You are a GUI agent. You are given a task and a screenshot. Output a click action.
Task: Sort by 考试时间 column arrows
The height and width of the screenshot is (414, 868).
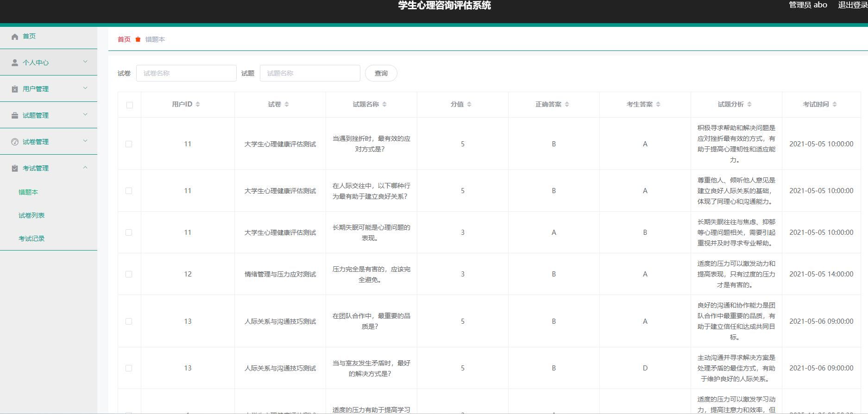coord(835,104)
